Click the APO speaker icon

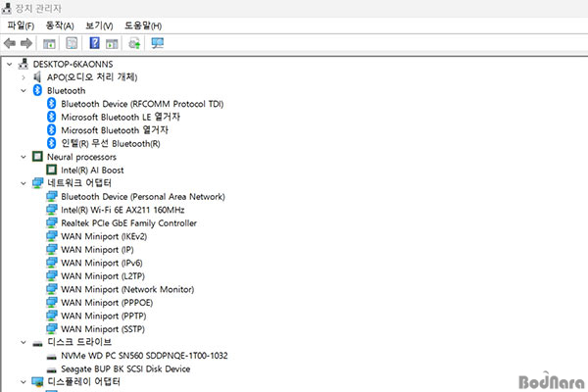37,77
